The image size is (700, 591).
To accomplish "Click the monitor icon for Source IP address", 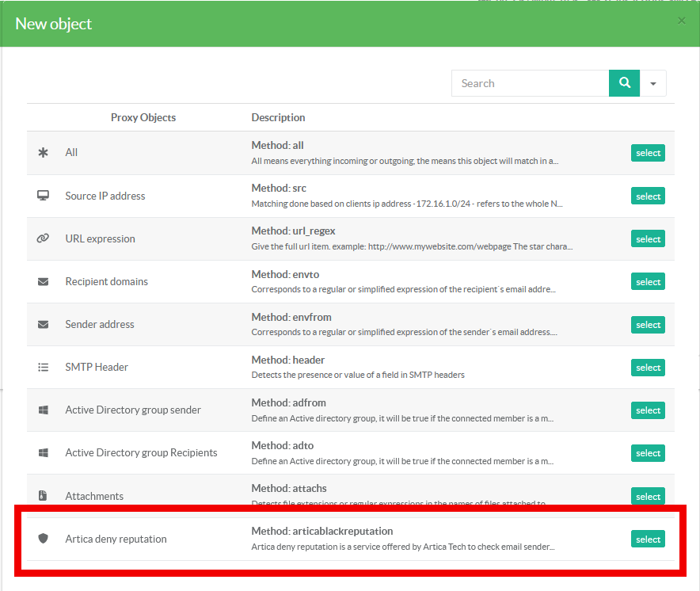I will coord(44,196).
